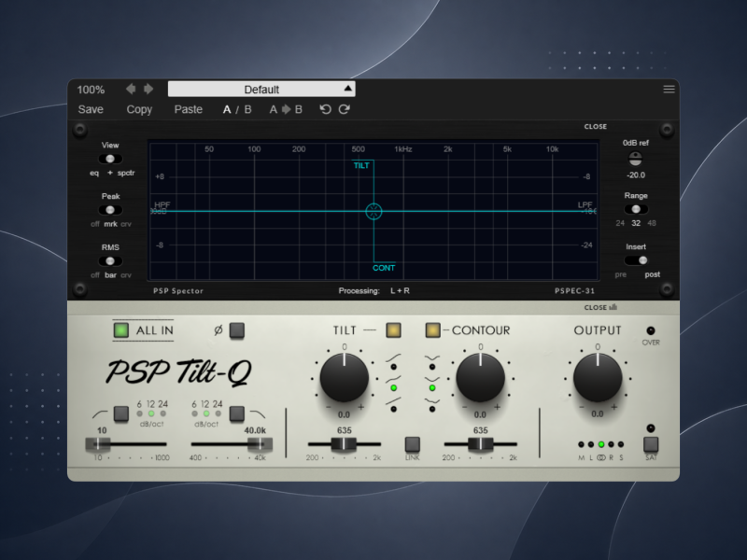Toggle the SAT saturation button
Screen dimensions: 747x560
[651, 444]
